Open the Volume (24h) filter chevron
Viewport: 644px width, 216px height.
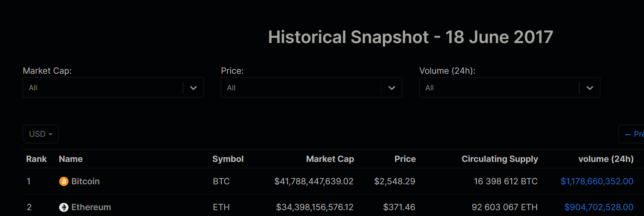pyautogui.click(x=590, y=88)
